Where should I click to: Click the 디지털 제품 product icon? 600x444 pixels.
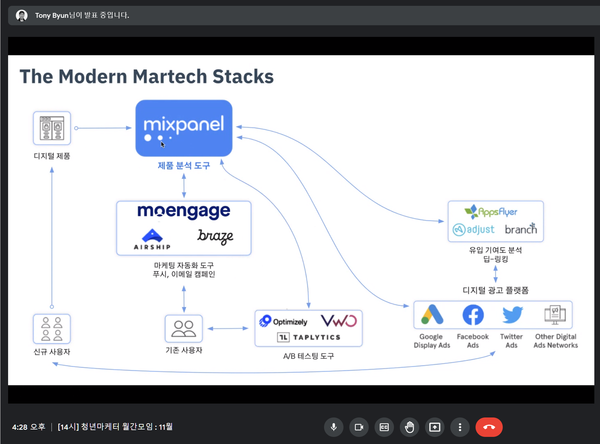[52, 128]
